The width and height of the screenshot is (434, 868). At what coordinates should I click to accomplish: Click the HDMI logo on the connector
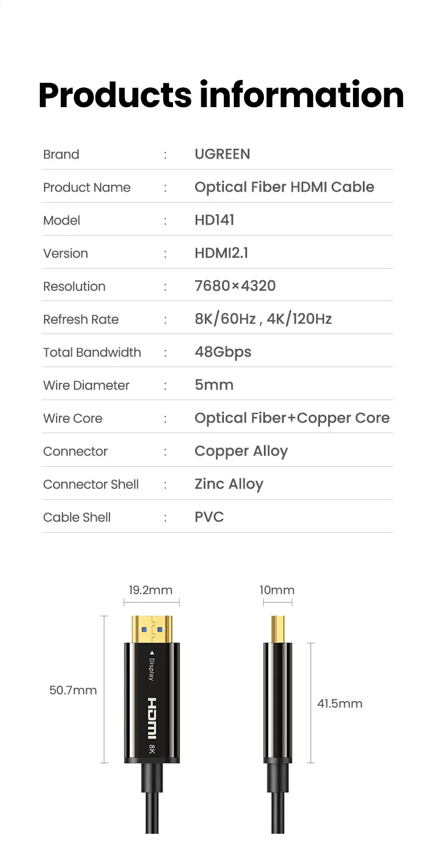(152, 718)
